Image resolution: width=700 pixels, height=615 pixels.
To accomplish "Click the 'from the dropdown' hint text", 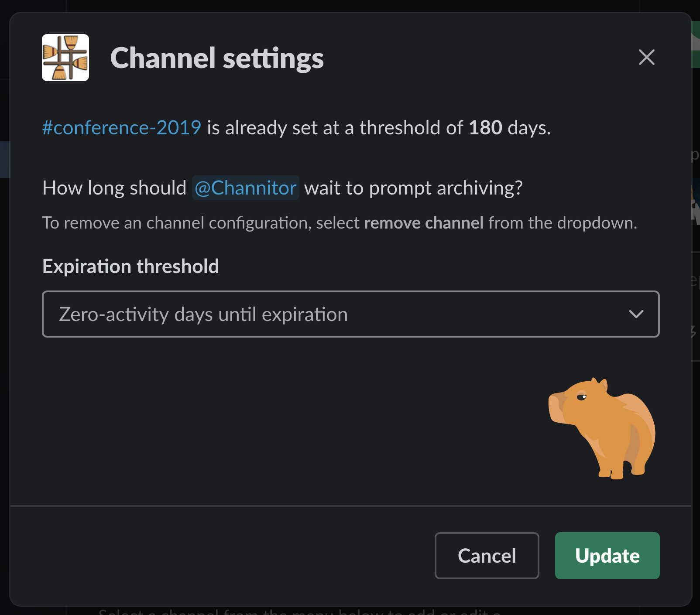I will coord(563,223).
